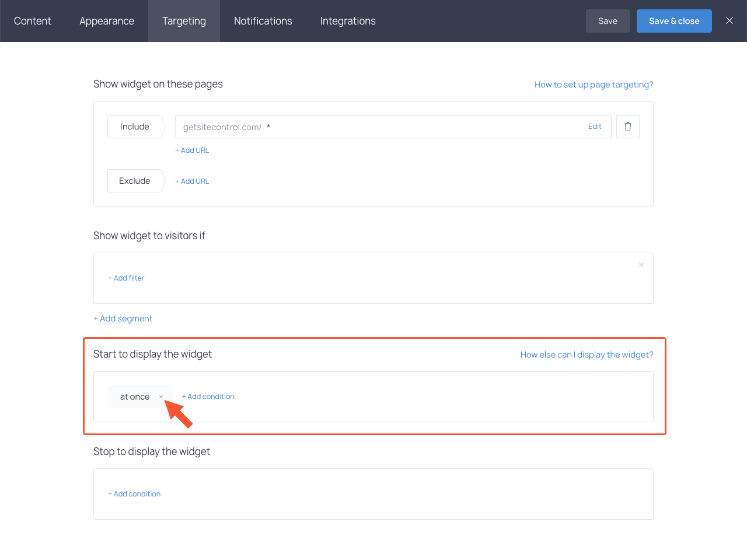This screenshot has height=560, width=747.
Task: Click the getsitecontrol.com URL field
Action: (350, 126)
